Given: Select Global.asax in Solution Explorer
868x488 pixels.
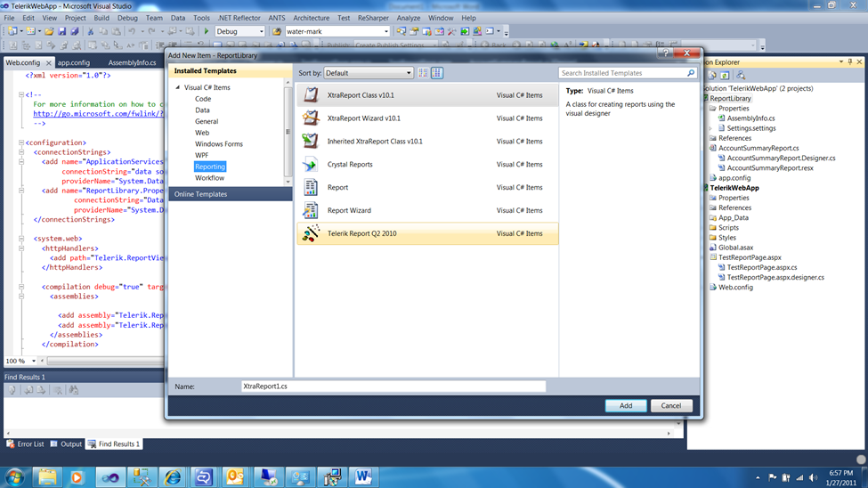Looking at the screenshot, I should pos(735,248).
